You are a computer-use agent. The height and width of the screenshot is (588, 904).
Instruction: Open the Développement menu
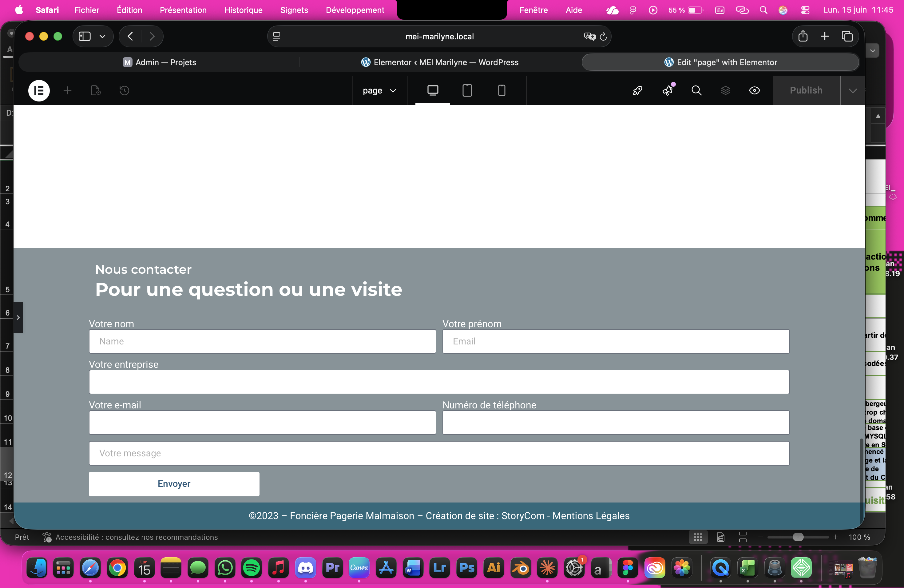[355, 10]
